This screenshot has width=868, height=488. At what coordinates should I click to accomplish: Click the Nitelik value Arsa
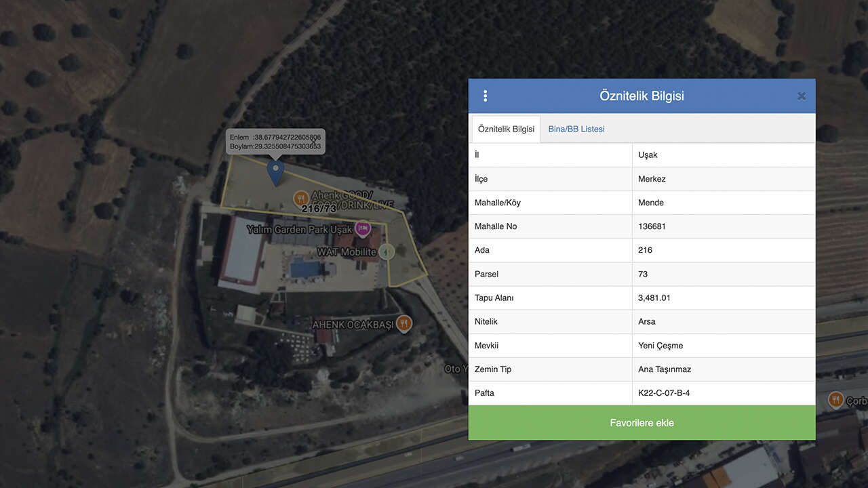click(647, 321)
